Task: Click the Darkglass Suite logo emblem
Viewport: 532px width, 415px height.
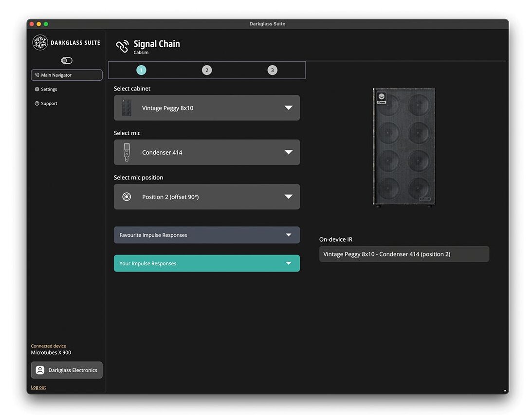Action: pyautogui.click(x=40, y=42)
